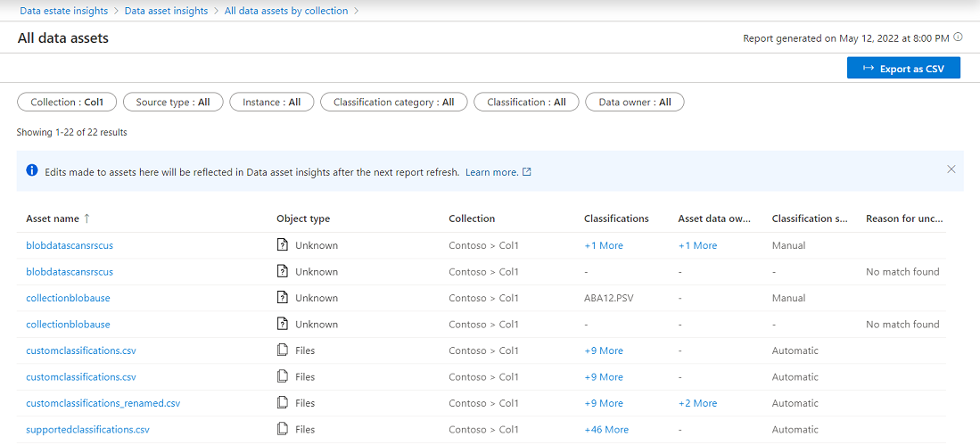
Task: Click the info icon beside report generated time
Action: (x=959, y=38)
